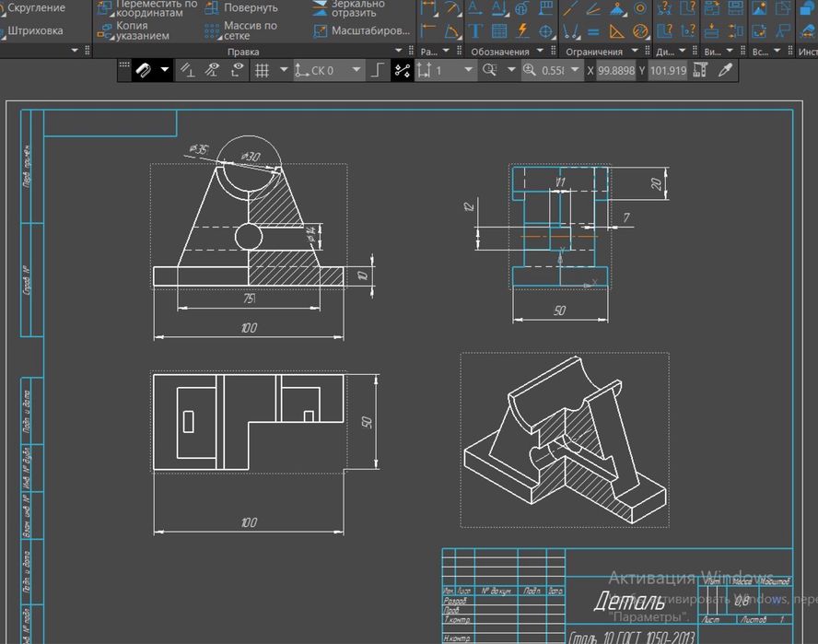Expand the Правка panel dropdown arrow
818x644 pixels.
click(399, 51)
